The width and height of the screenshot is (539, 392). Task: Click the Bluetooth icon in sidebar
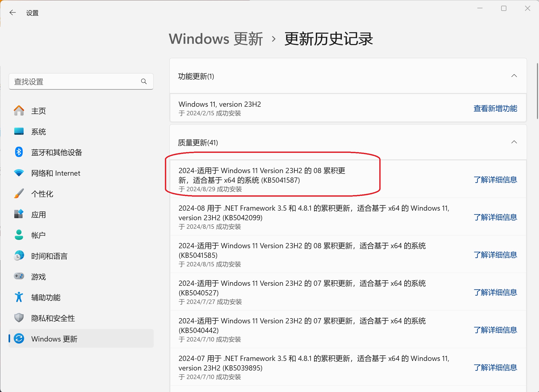point(19,152)
